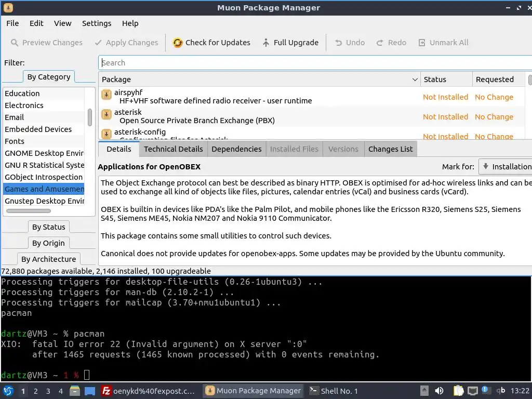Select the GNU R Statistical System category
532x399 pixels.
point(44,165)
